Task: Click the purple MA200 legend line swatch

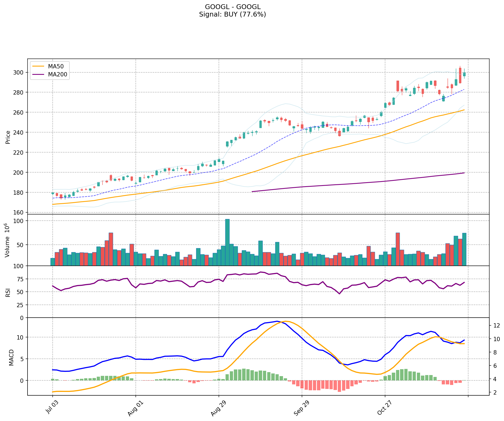Action: tap(38, 75)
